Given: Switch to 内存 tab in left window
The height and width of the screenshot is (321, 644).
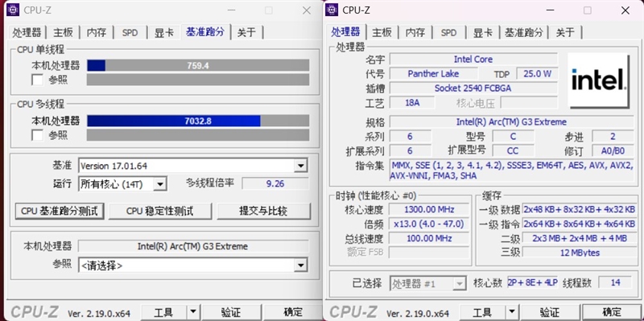Looking at the screenshot, I should click(97, 32).
